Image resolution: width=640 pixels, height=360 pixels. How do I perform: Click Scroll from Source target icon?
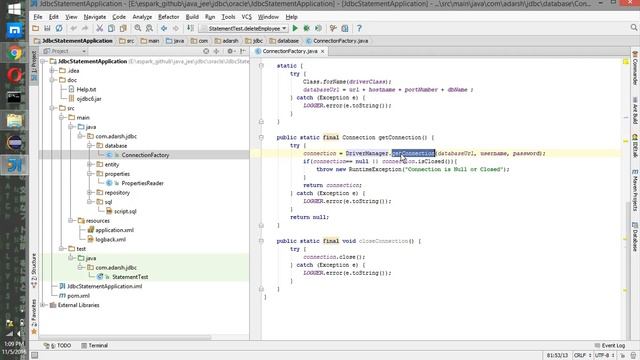(206, 51)
